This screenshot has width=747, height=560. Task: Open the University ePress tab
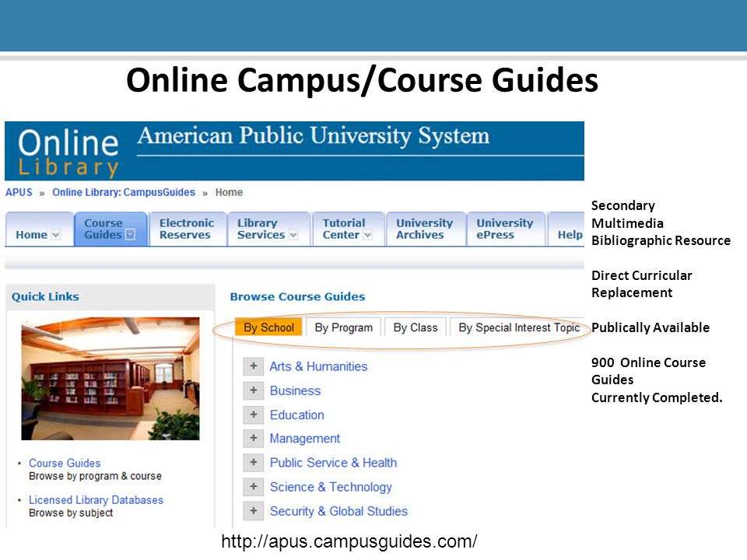click(x=506, y=229)
